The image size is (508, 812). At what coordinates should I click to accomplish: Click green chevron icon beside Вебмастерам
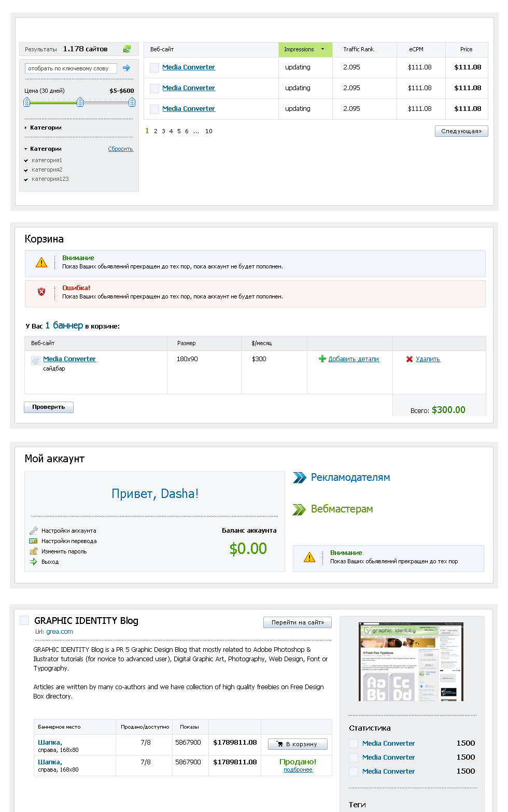point(300,509)
